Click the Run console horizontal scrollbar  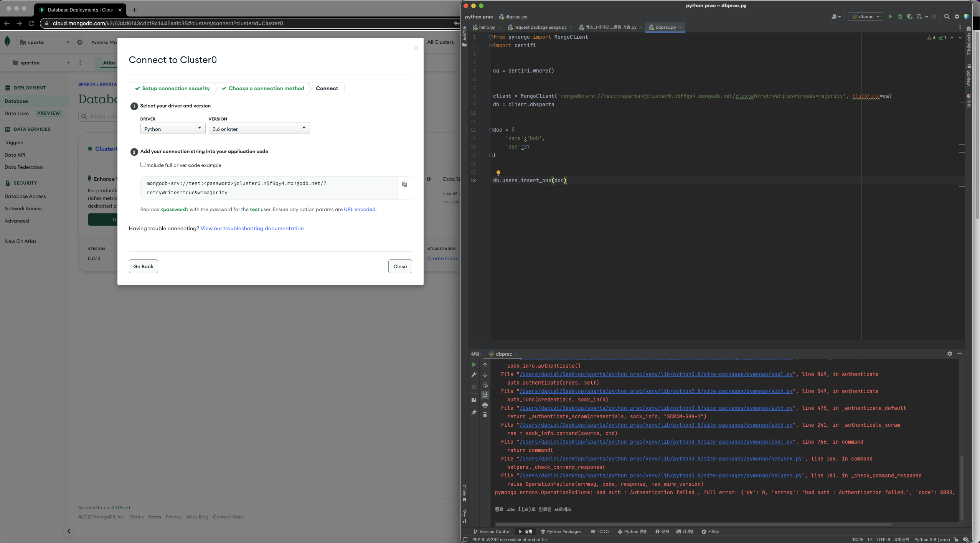pyautogui.click(x=694, y=524)
